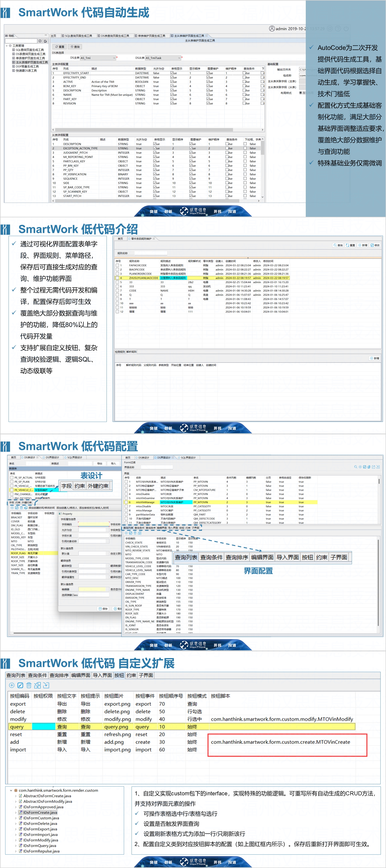Click the trash delete icon above button table
386x868 pixels.
click(29, 685)
